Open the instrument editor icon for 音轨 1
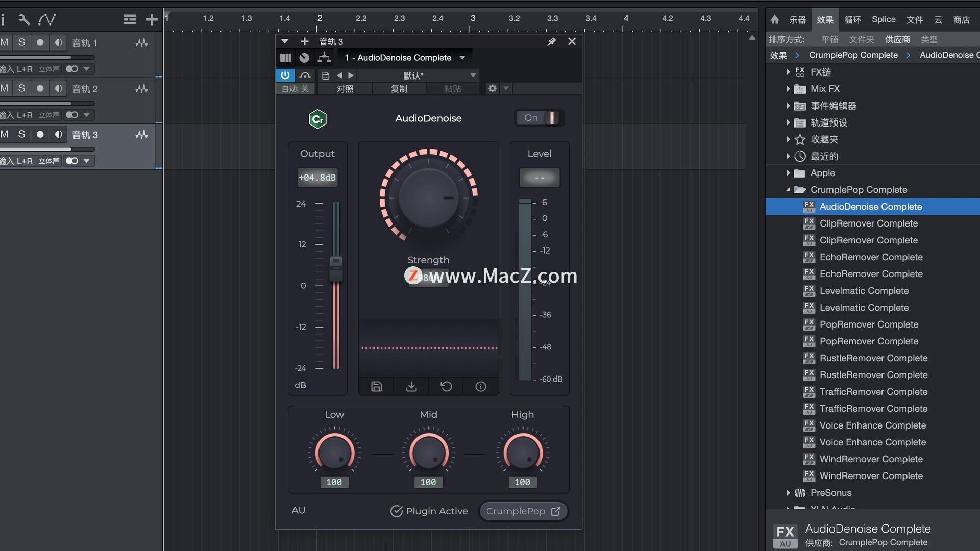Viewport: 980px width, 551px height. (x=141, y=43)
